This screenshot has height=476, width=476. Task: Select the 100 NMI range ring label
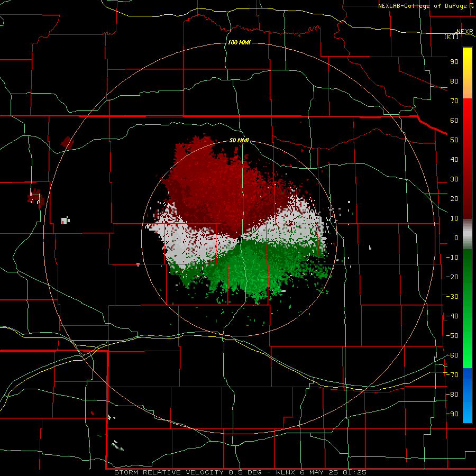click(x=239, y=42)
